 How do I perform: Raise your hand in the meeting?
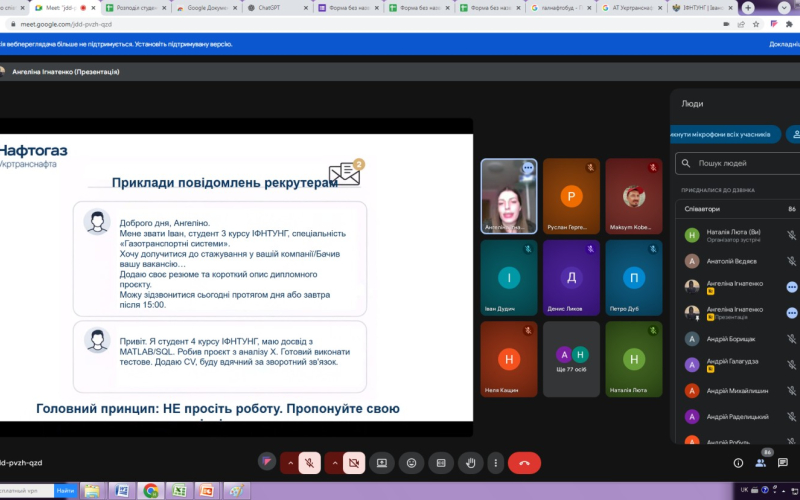(x=470, y=463)
